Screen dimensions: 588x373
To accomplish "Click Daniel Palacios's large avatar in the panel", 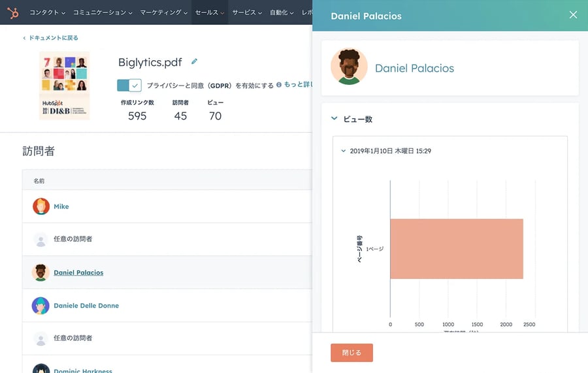I will pyautogui.click(x=349, y=67).
